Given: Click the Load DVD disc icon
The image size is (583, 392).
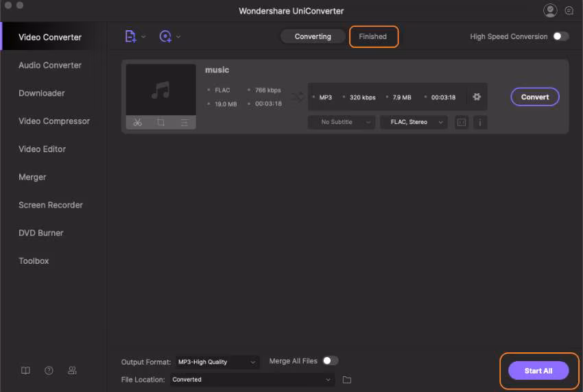Looking at the screenshot, I should [x=165, y=36].
